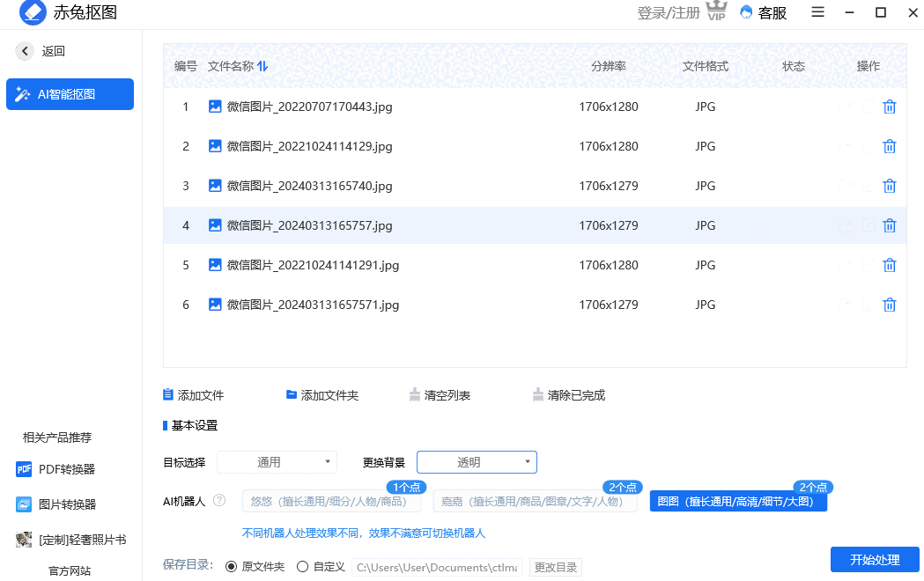Open the 目标选择 通用 dropdown
924x581 pixels.
point(277,461)
